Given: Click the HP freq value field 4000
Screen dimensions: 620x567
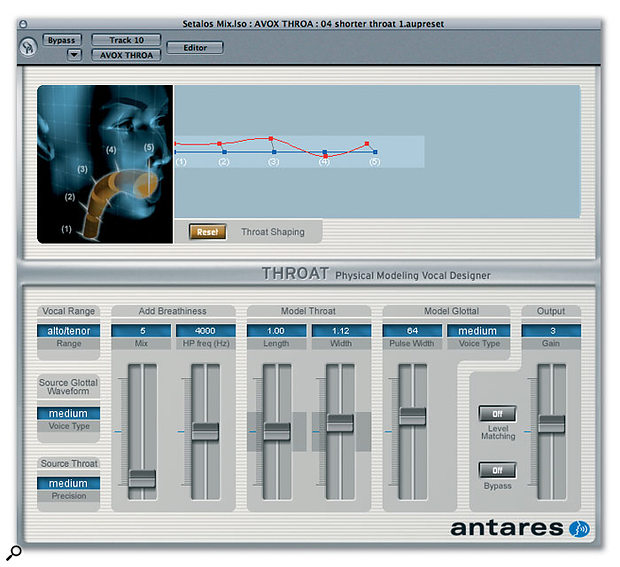Looking at the screenshot, I should 205,331.
